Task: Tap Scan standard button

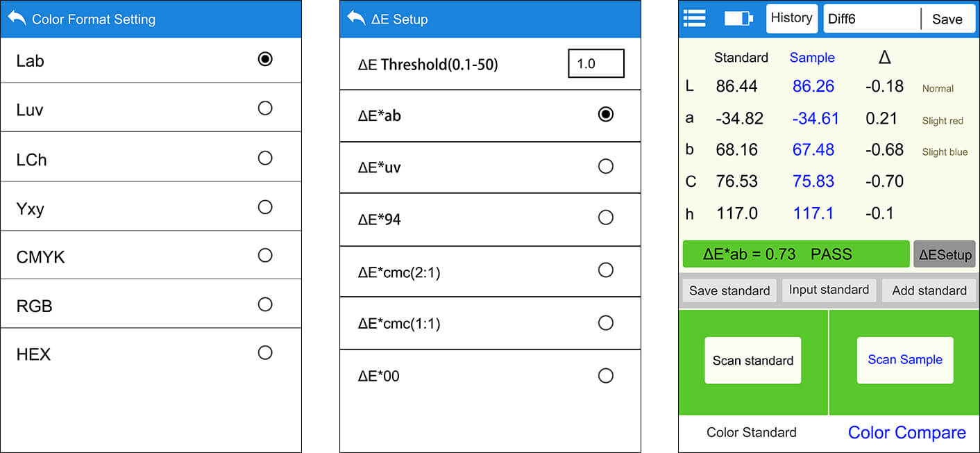Action: [753, 361]
